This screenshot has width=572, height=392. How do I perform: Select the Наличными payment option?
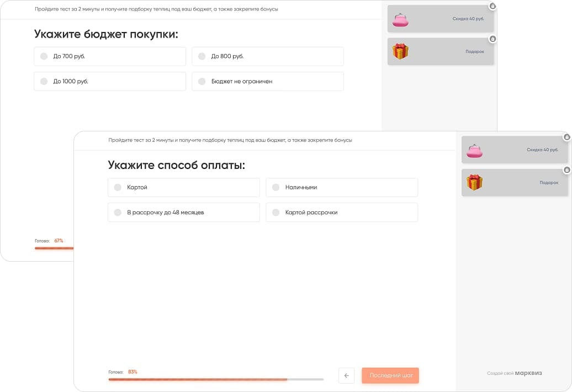coord(342,187)
